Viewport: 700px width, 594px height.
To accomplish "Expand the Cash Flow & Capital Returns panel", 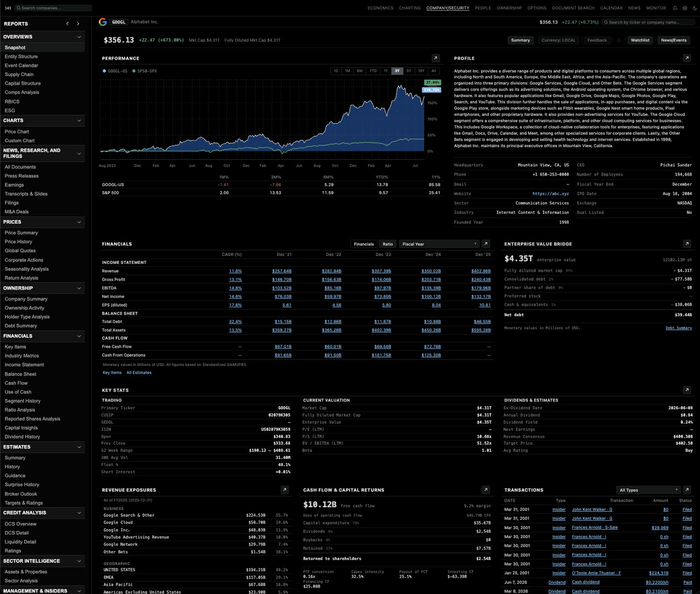I will point(486,490).
